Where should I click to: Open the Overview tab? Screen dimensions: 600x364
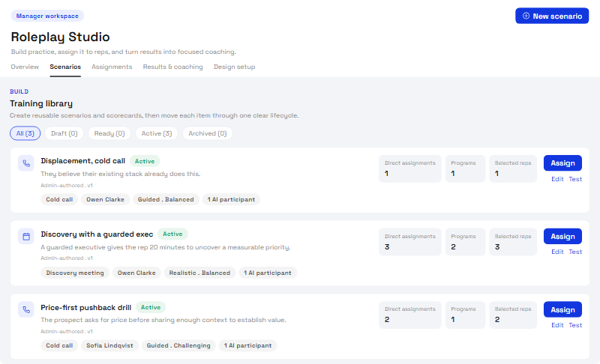coord(25,67)
